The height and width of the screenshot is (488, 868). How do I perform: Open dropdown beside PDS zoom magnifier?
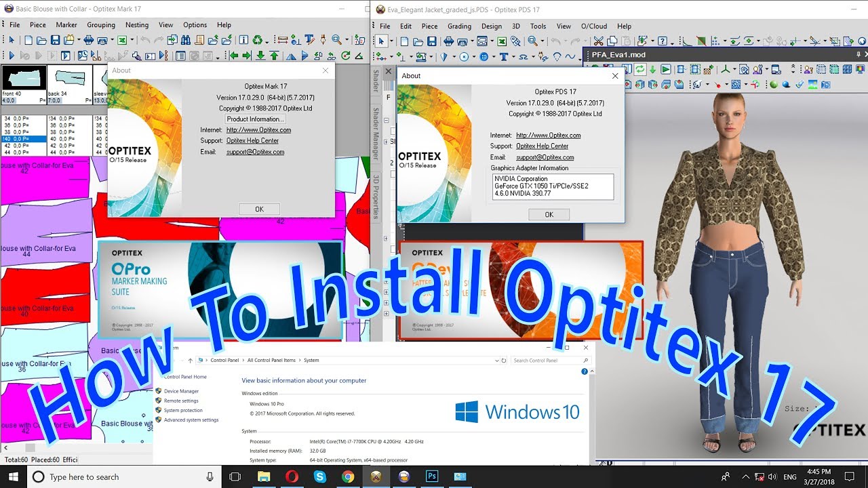[x=542, y=41]
